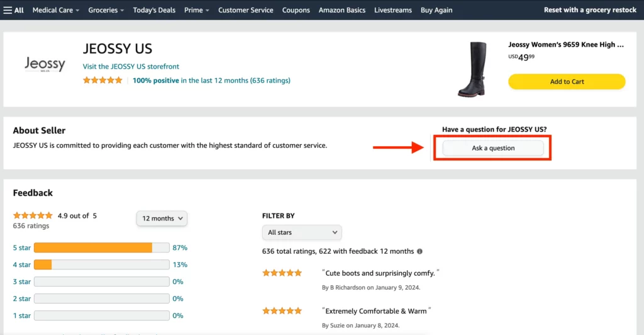Click "636 total ratings, 622 with feedback" text

point(338,251)
